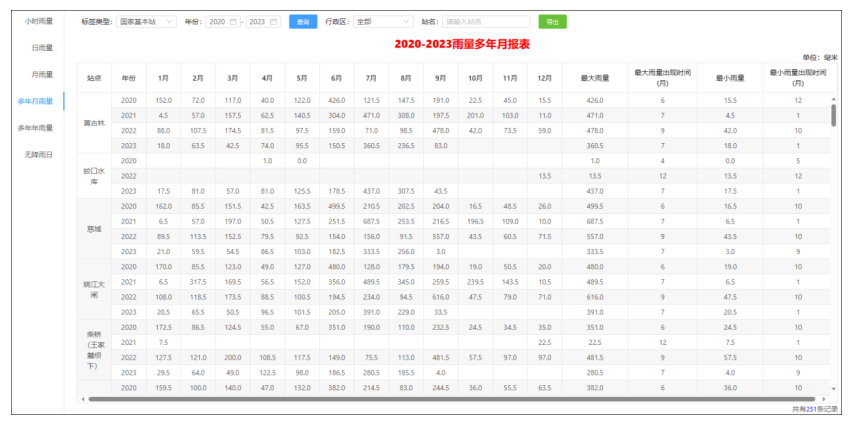Select the 月雨量 sidebar item
This screenshot has height=423, width=850.
[x=42, y=74]
